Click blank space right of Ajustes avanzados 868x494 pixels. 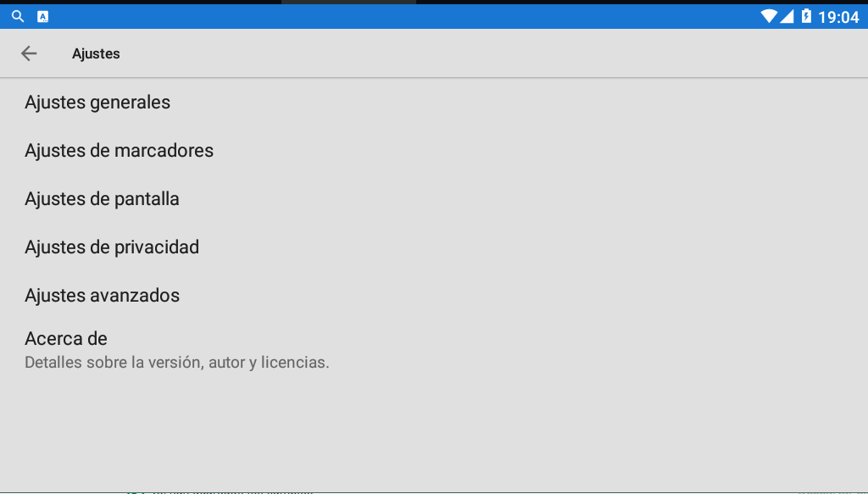coord(509,296)
